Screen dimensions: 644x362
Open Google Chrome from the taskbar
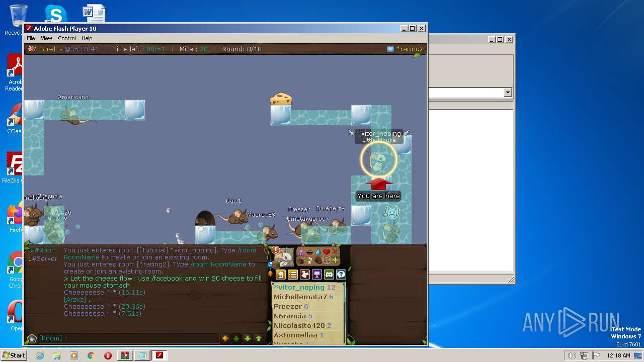91,355
